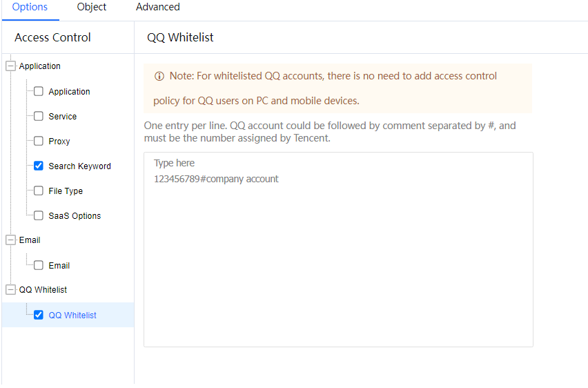Enable the File Type checkbox
588x388 pixels.
(39, 191)
